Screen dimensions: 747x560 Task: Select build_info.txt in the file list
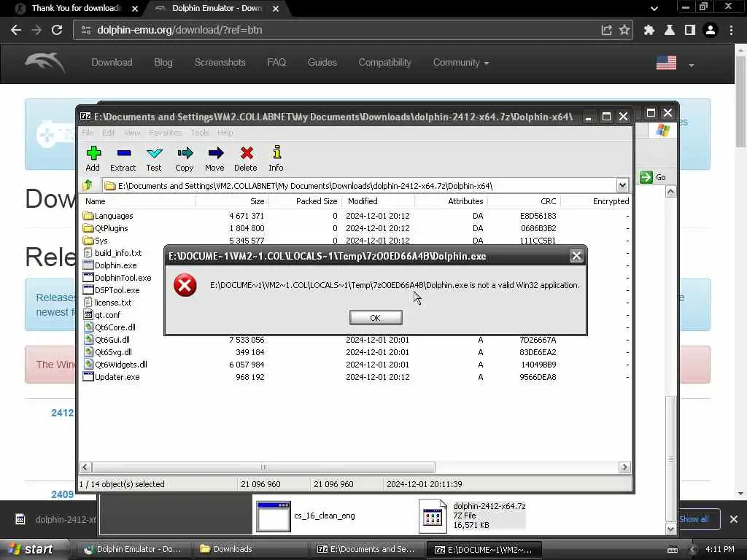point(112,253)
